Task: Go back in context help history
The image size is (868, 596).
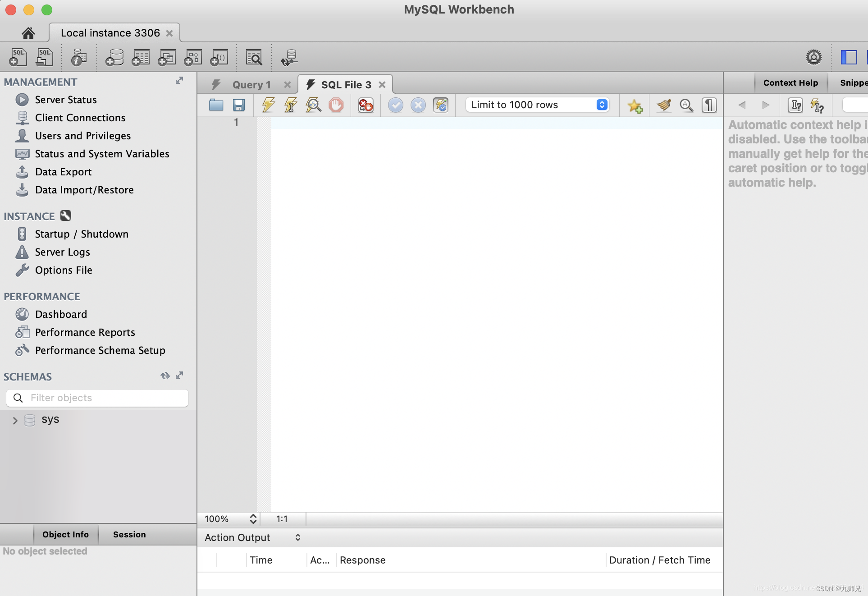Action: pos(742,105)
